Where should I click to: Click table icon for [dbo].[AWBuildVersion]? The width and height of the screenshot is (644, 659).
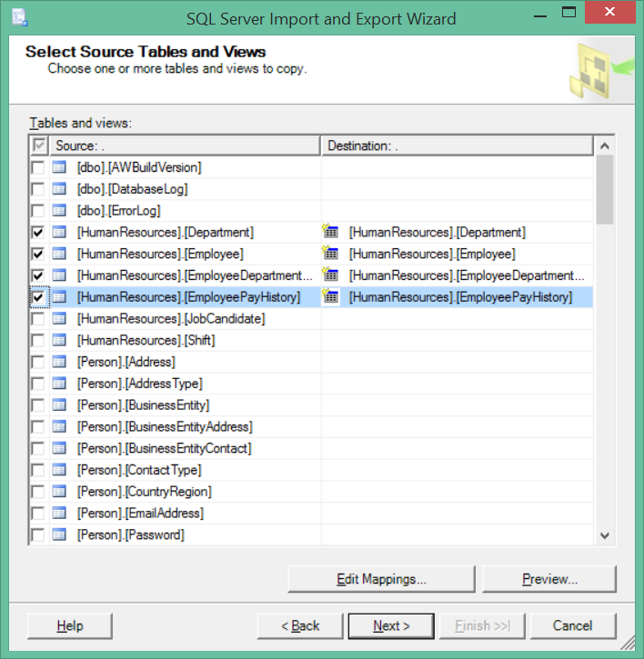pyautogui.click(x=59, y=167)
